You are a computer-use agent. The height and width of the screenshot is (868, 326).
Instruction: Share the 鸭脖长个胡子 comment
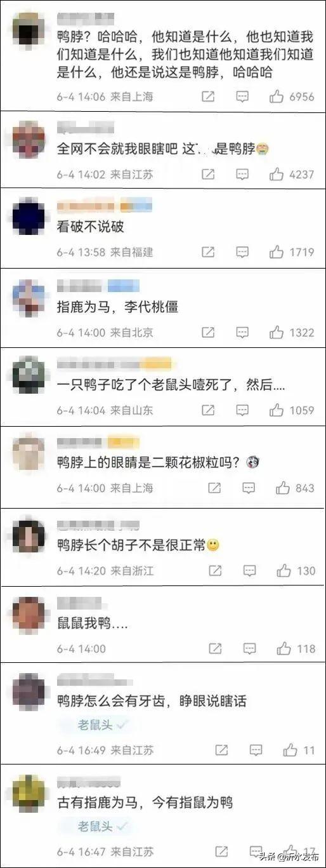(216, 570)
